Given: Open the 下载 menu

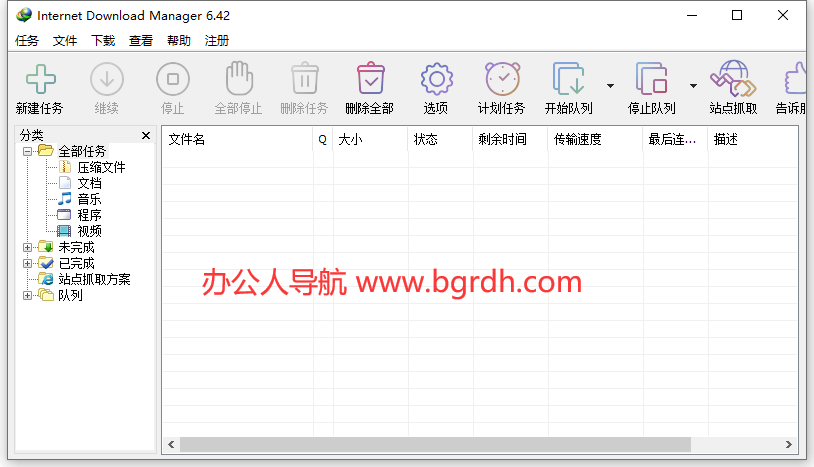Looking at the screenshot, I should [103, 40].
